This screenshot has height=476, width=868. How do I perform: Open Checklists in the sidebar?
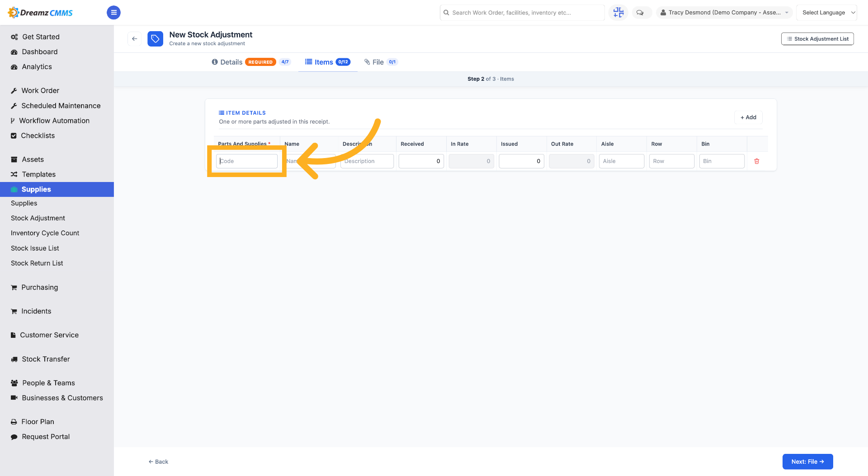(x=38, y=135)
